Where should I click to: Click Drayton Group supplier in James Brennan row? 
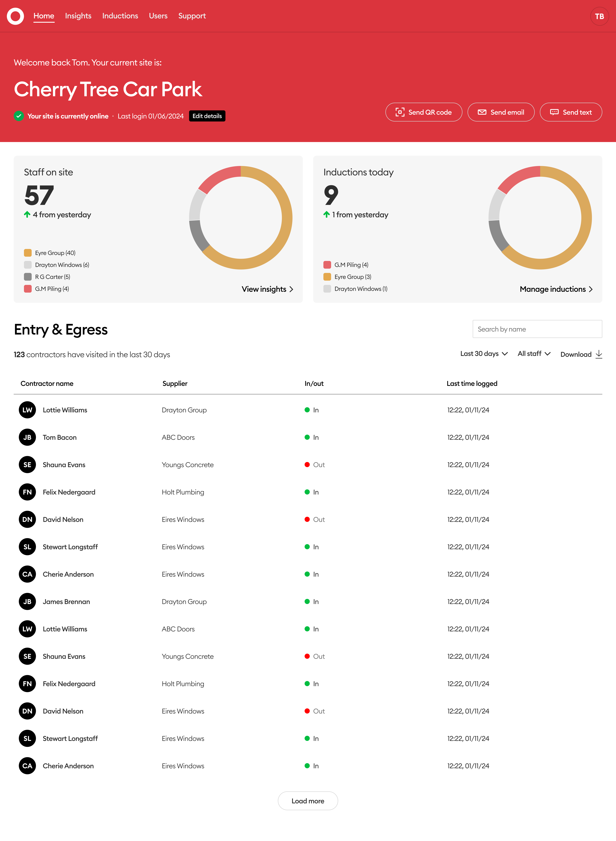pyautogui.click(x=184, y=602)
